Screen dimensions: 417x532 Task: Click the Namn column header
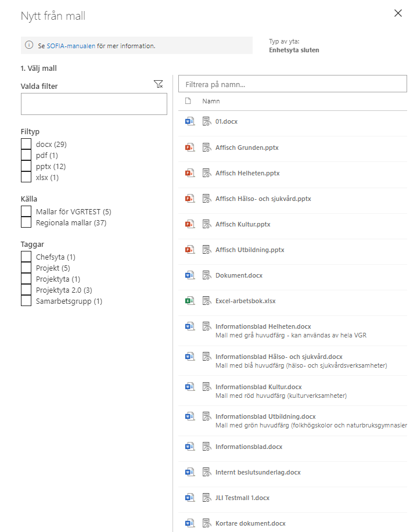coord(211,101)
